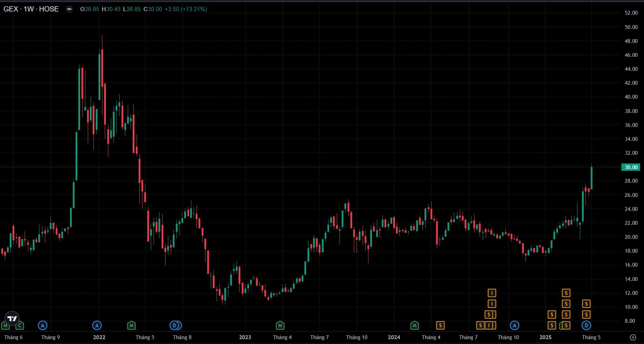Click the green M marker before Tháng 5

pos(131,326)
